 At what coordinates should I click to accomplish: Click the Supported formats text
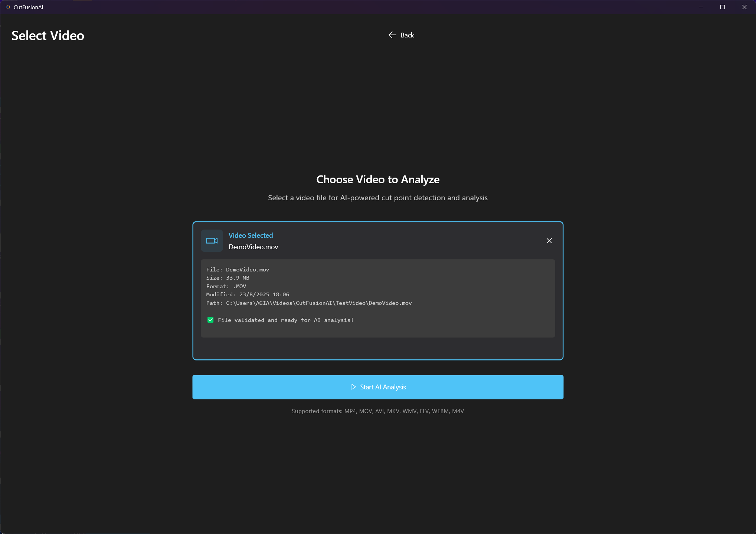pyautogui.click(x=377, y=411)
